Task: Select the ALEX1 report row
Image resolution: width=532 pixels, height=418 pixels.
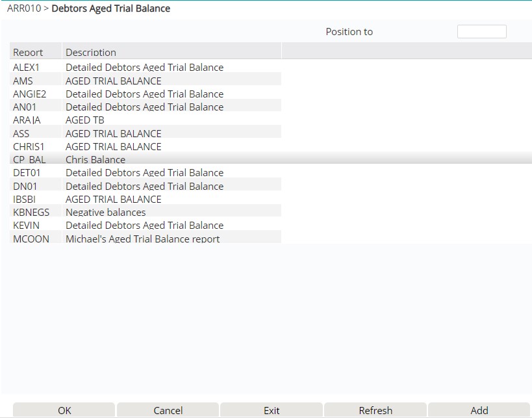Action: click(x=144, y=68)
